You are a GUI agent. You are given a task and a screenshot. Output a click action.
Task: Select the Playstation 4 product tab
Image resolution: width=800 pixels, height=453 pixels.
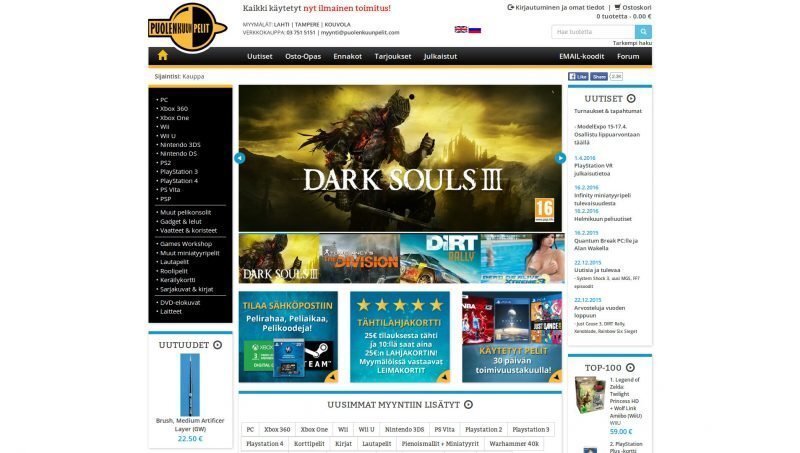265,443
